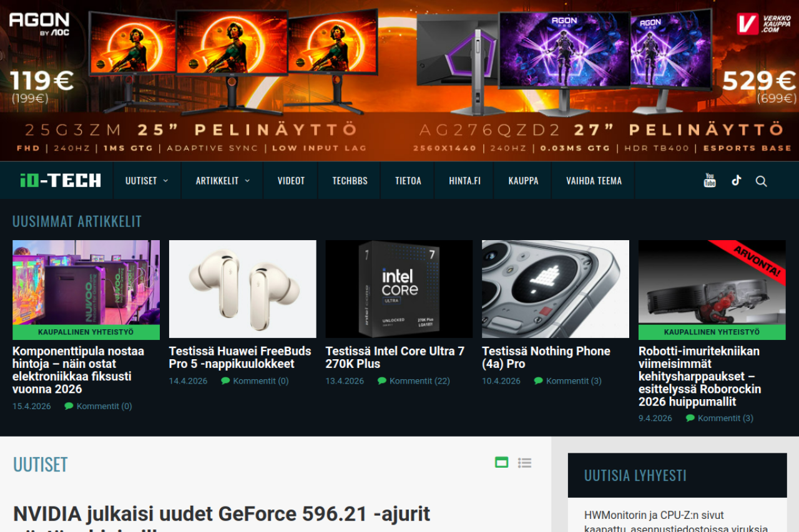Viewport: 799px width, 532px height.
Task: Open Kommentit (3) under Nothing Phone article
Action: click(574, 381)
